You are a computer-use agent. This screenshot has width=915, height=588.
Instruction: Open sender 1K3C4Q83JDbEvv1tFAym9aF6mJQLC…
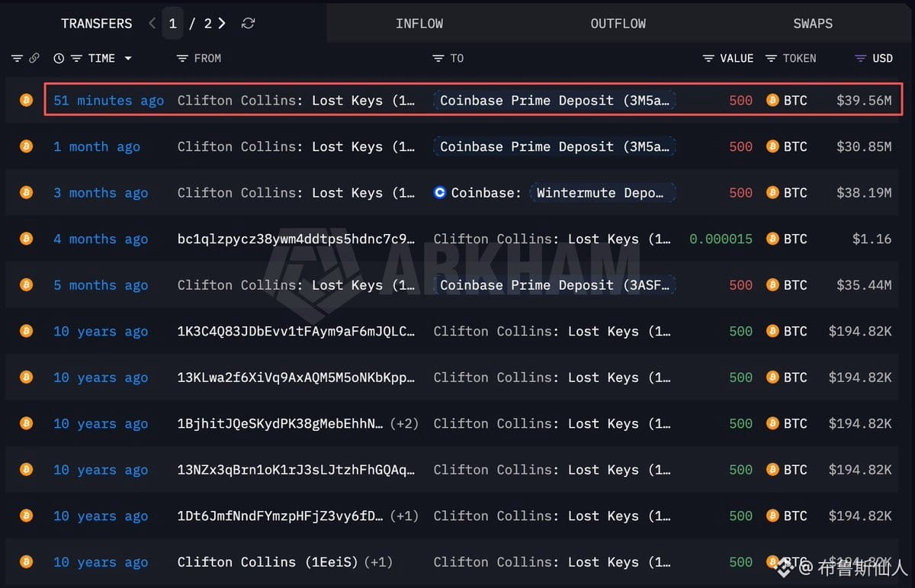coord(297,331)
